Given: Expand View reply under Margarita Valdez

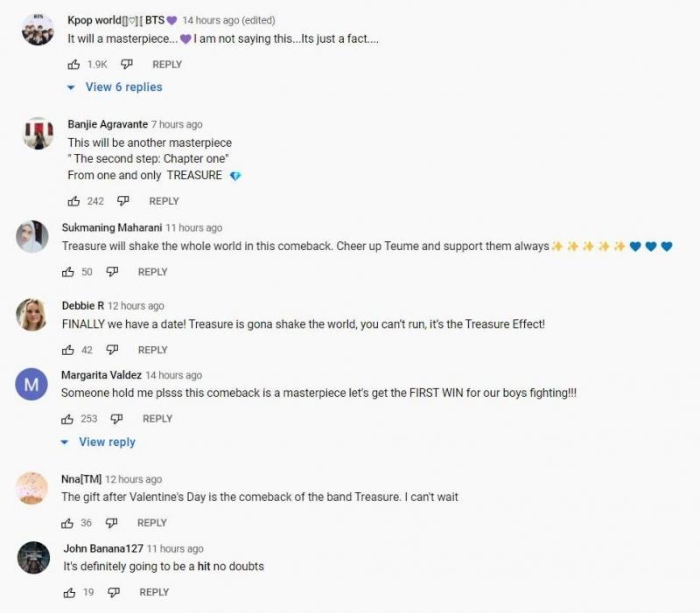Looking at the screenshot, I should (x=107, y=442).
